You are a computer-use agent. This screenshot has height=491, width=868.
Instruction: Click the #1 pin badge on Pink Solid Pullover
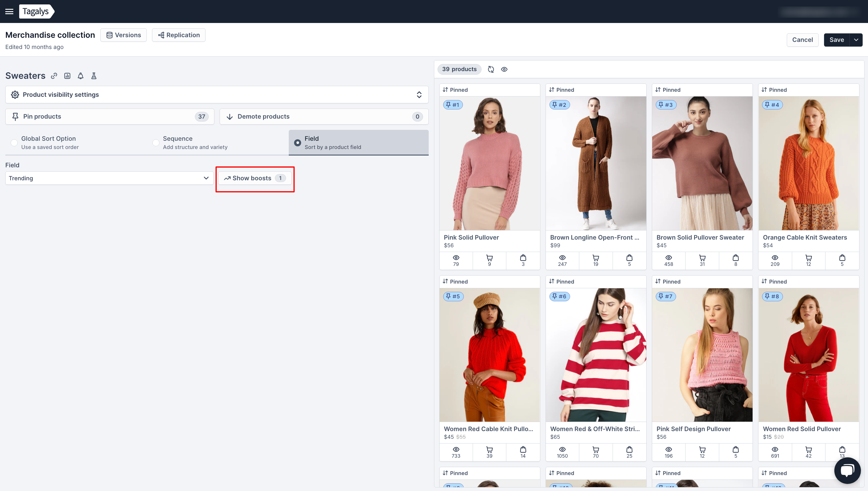tap(452, 105)
